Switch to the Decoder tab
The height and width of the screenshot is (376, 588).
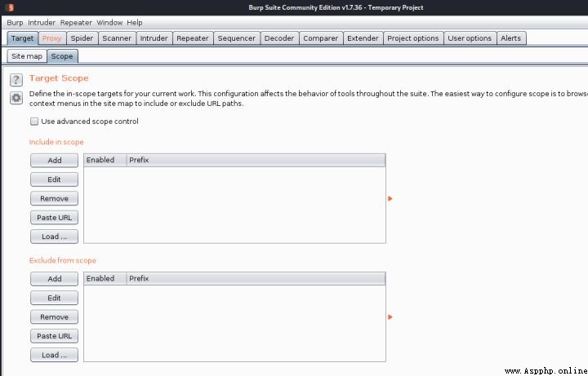(279, 38)
